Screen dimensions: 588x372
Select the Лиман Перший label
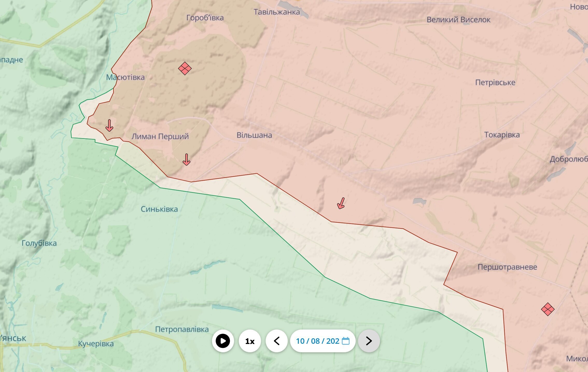160,136
